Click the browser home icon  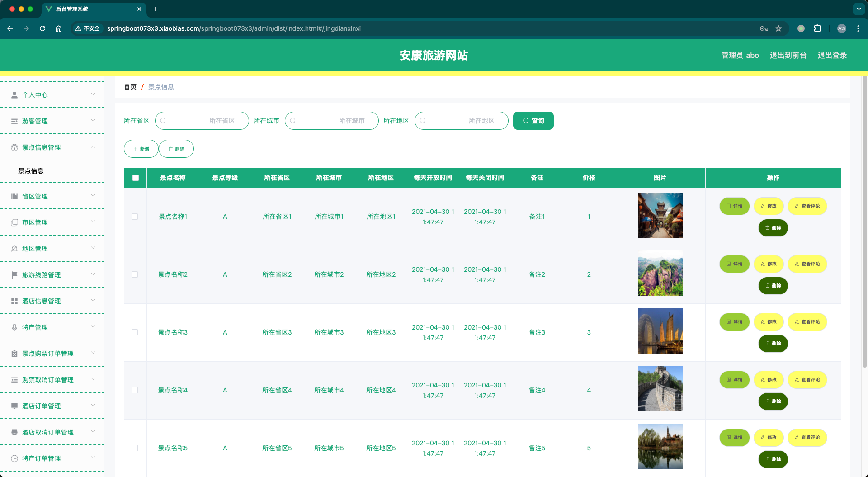pyautogui.click(x=59, y=28)
